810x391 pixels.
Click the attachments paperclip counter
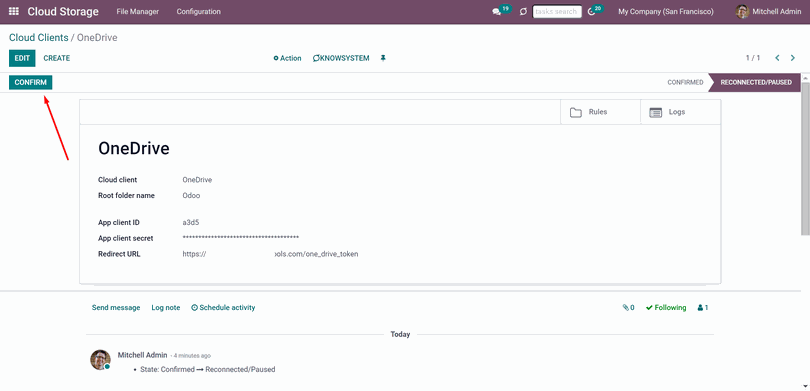[x=629, y=308]
